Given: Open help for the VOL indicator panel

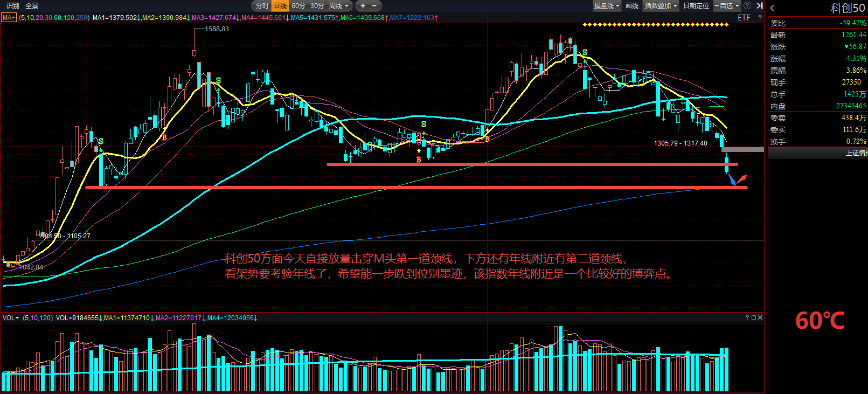Looking at the screenshot, I should pos(747,317).
